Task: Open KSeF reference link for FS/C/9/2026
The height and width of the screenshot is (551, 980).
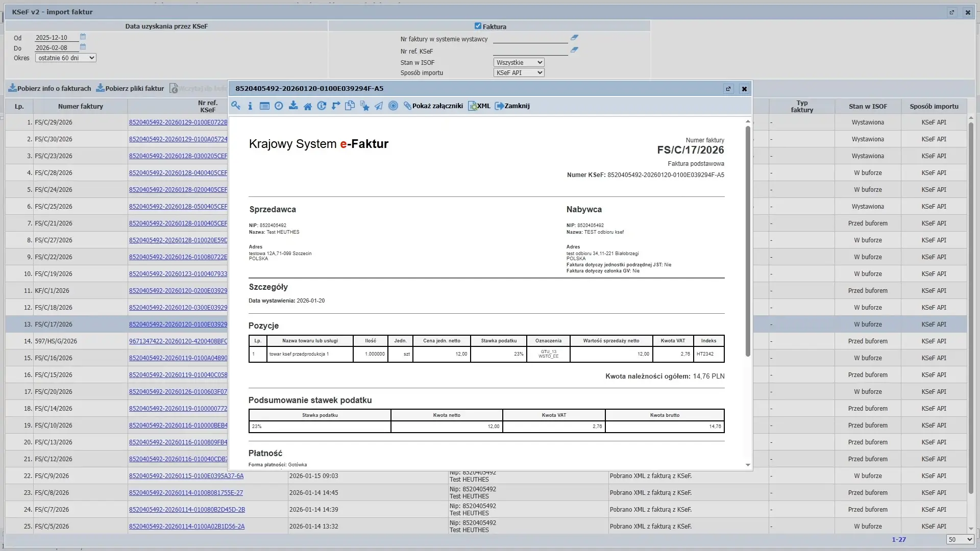Action: (x=186, y=476)
